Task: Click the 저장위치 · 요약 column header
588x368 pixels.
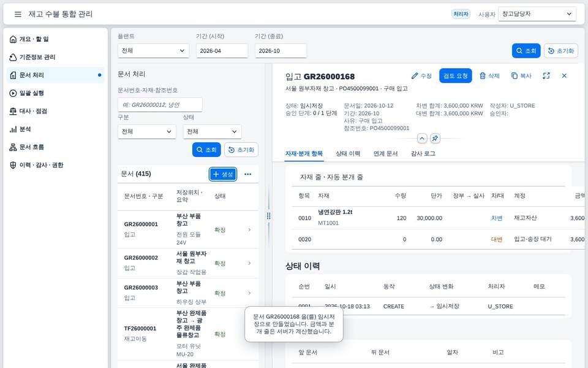Action: click(x=189, y=196)
